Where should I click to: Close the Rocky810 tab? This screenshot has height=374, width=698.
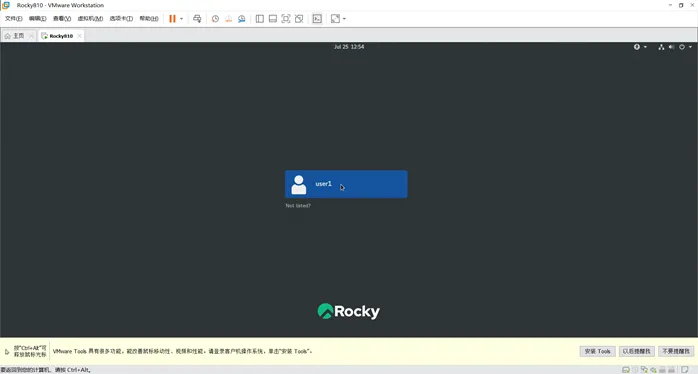pos(79,36)
